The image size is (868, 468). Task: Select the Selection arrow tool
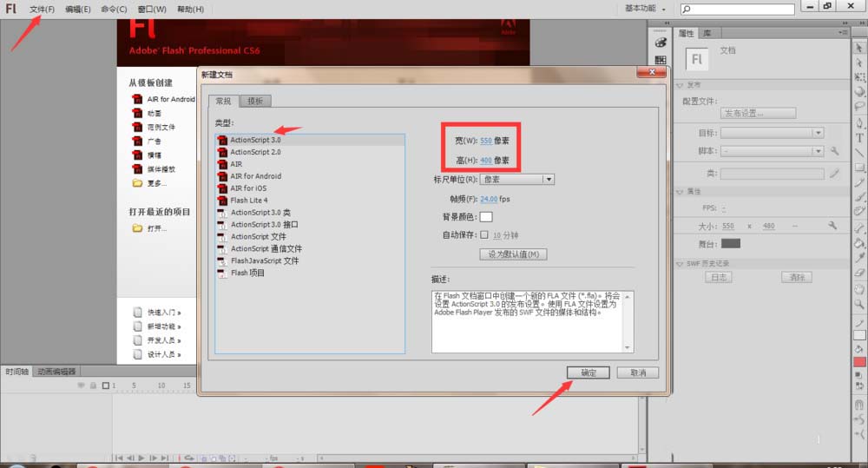pos(859,48)
